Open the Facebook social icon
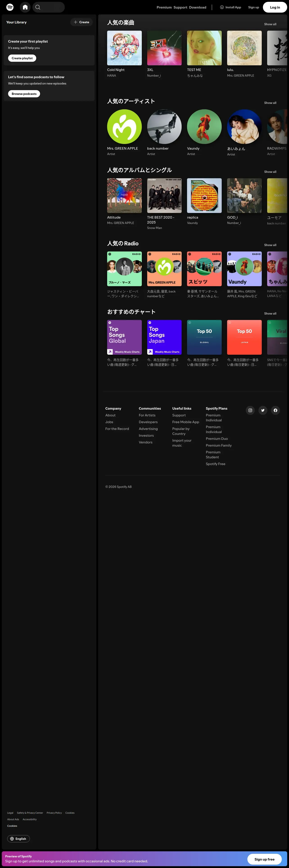 [275, 410]
